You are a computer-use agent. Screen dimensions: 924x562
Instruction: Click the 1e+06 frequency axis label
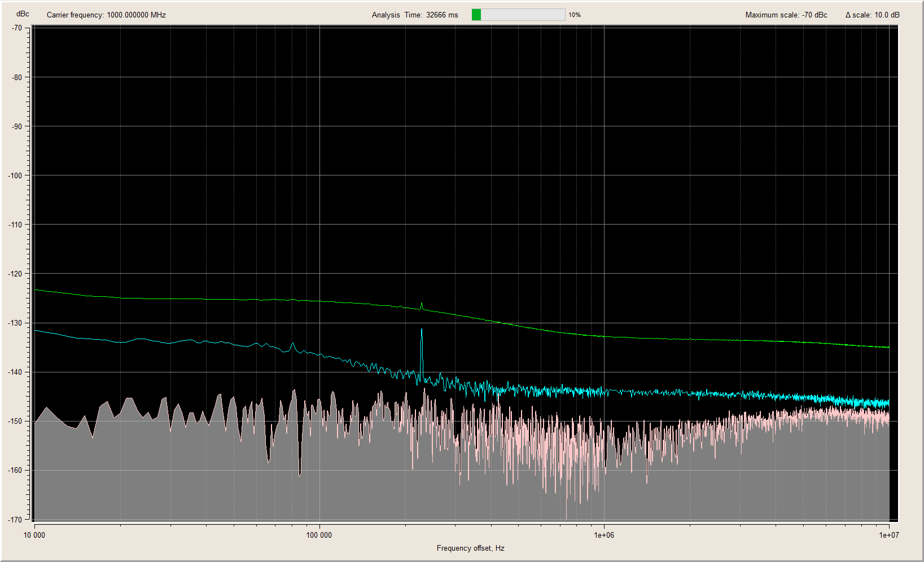pos(603,535)
